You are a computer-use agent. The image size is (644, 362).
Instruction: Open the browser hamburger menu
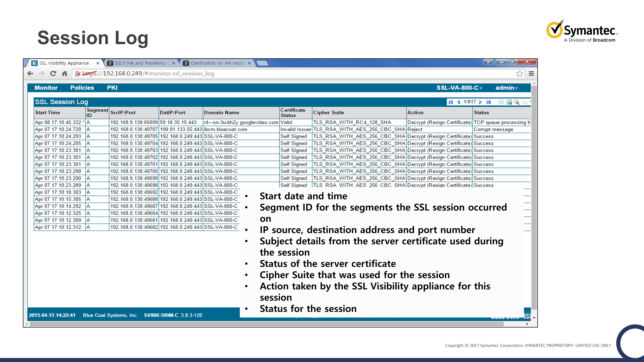[x=531, y=74]
